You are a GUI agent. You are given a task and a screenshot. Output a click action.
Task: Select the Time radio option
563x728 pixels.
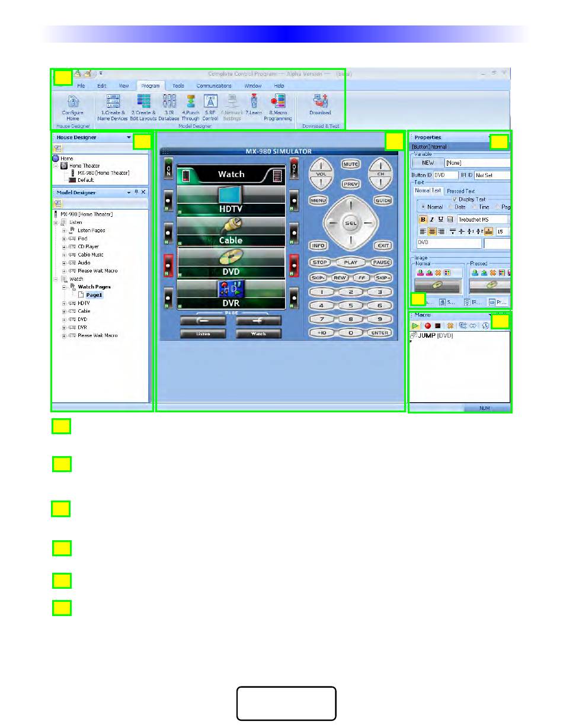point(474,207)
